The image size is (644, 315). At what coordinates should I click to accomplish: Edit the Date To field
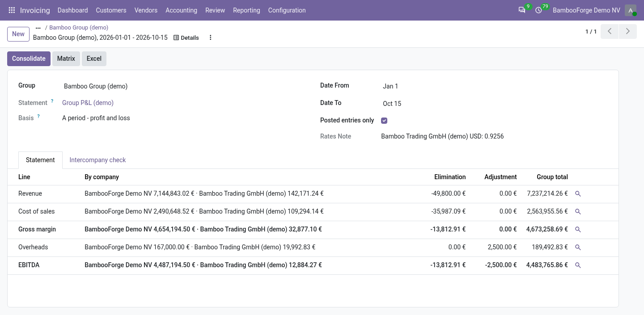[x=392, y=104]
